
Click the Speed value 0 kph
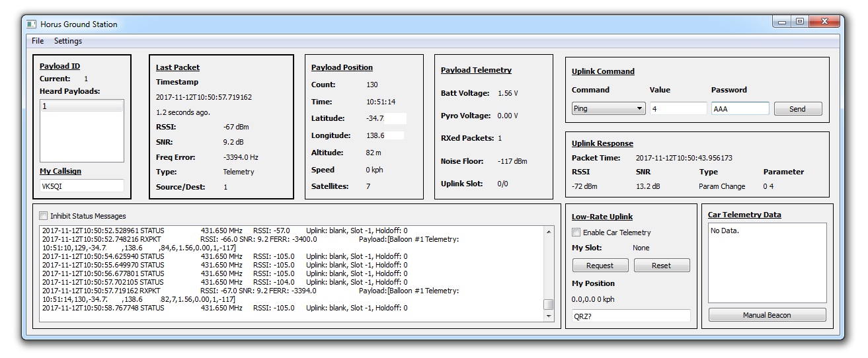pyautogui.click(x=375, y=170)
